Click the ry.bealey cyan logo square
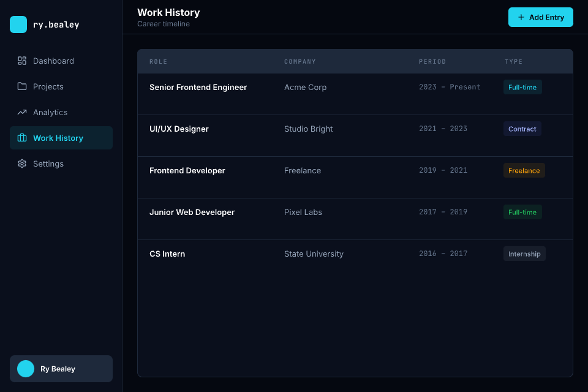 point(18,24)
